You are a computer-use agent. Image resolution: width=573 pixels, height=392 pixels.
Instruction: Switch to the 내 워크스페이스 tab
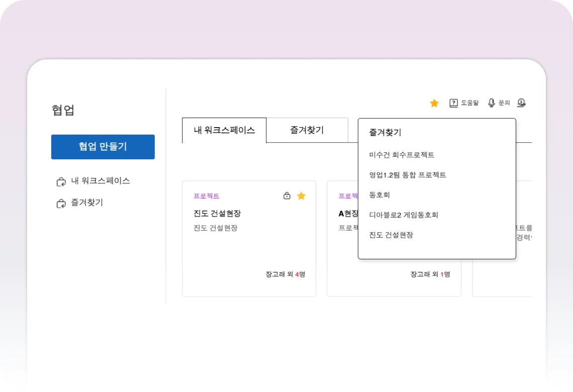[x=224, y=131]
